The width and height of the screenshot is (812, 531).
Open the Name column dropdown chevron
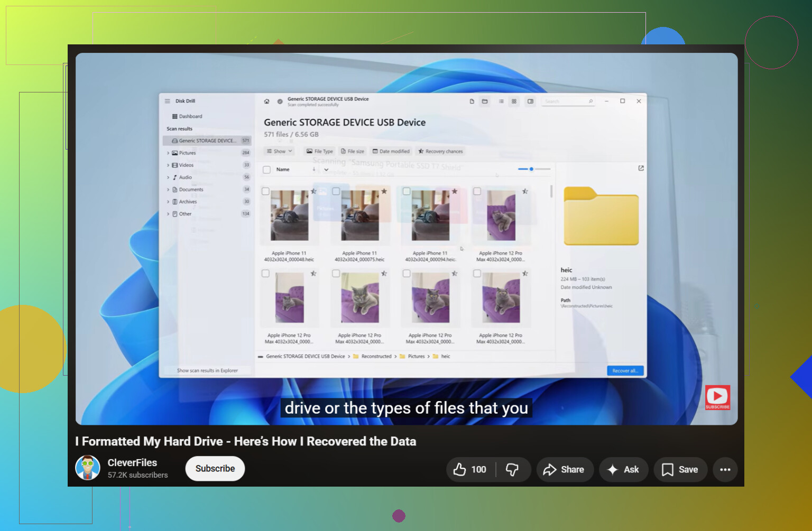point(326,170)
